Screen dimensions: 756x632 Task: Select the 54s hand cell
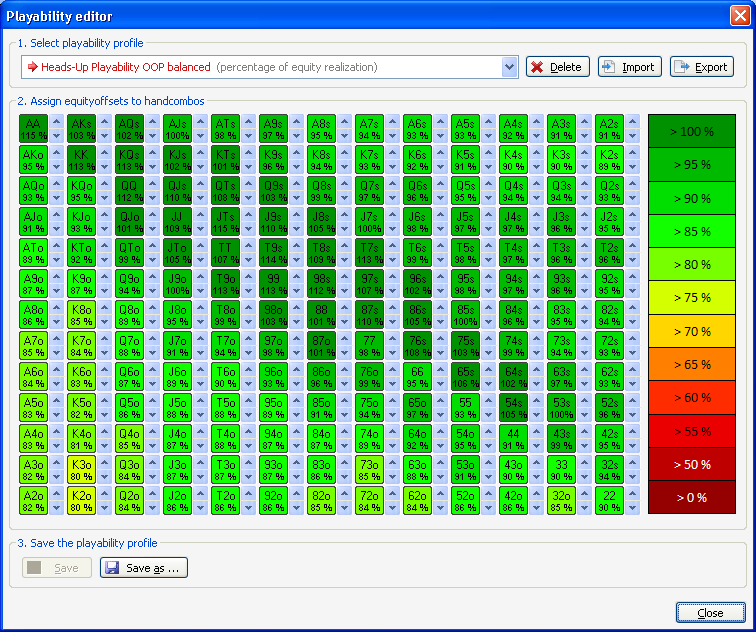click(x=513, y=407)
